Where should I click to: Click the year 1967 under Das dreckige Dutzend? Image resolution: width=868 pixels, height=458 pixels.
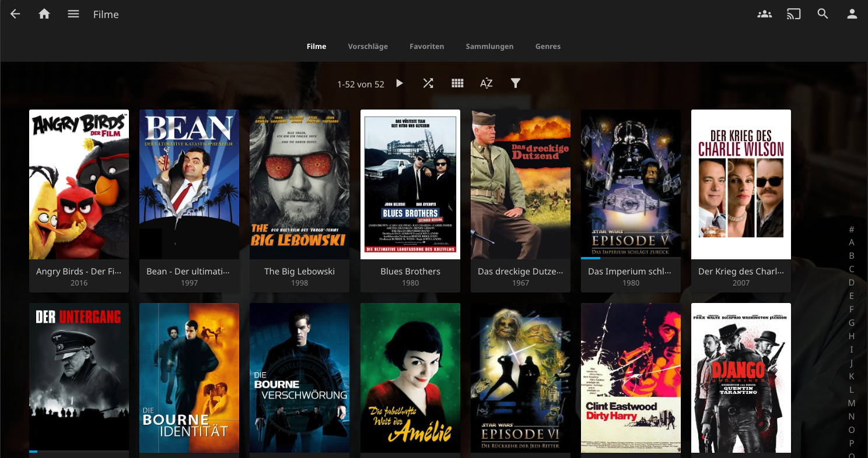tap(520, 283)
